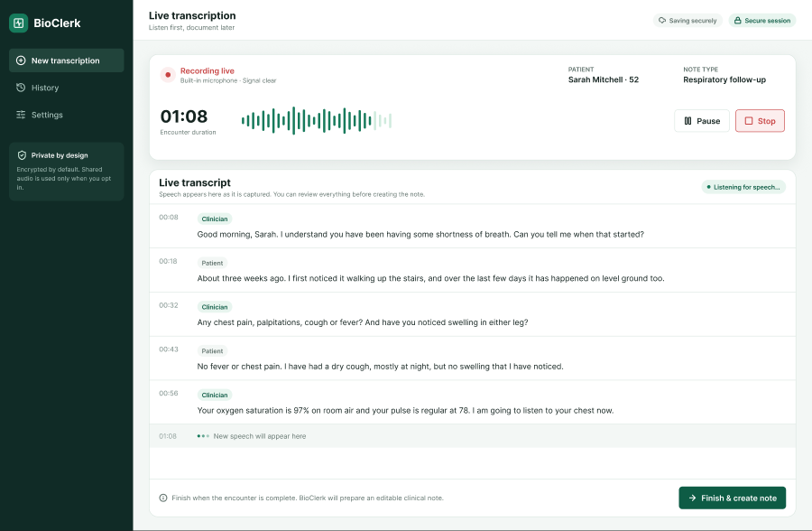Select the 00:08 Clinician speaker tag
The width and height of the screenshot is (812, 531).
tap(215, 219)
